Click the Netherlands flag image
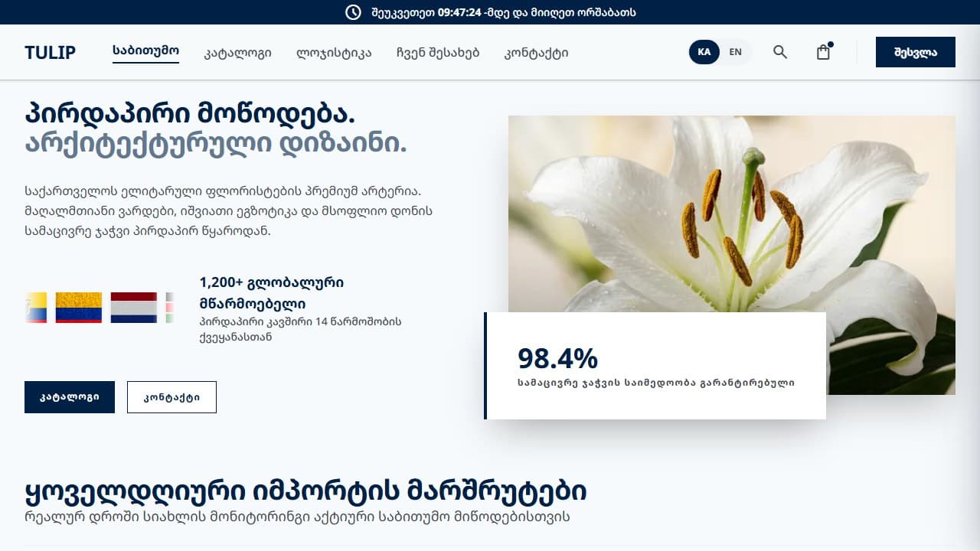Image resolution: width=980 pixels, height=551 pixels. tap(134, 308)
